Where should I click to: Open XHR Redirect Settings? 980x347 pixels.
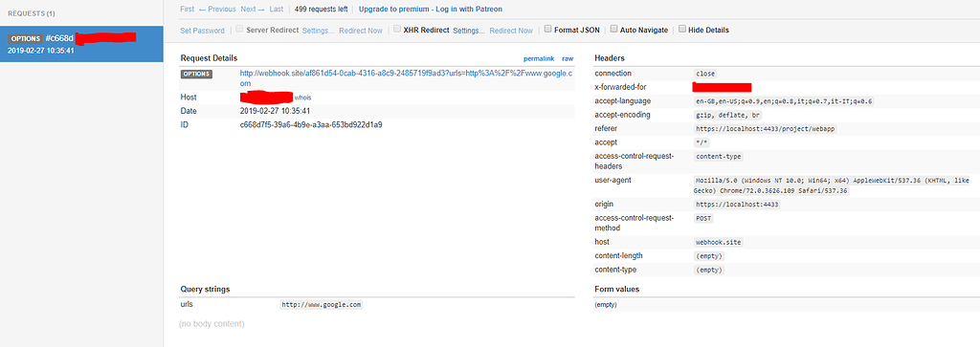point(469,30)
